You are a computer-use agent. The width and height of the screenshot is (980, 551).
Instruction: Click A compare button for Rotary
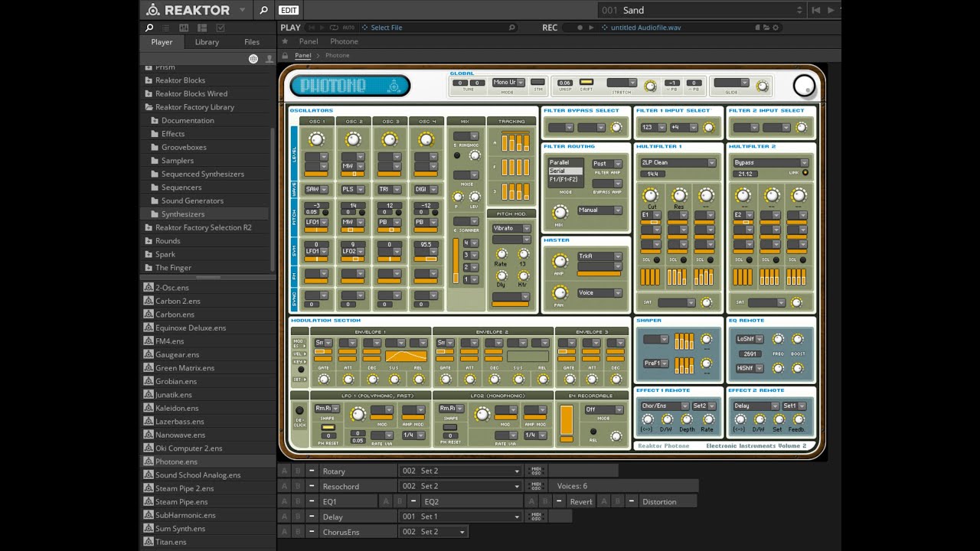point(285,471)
